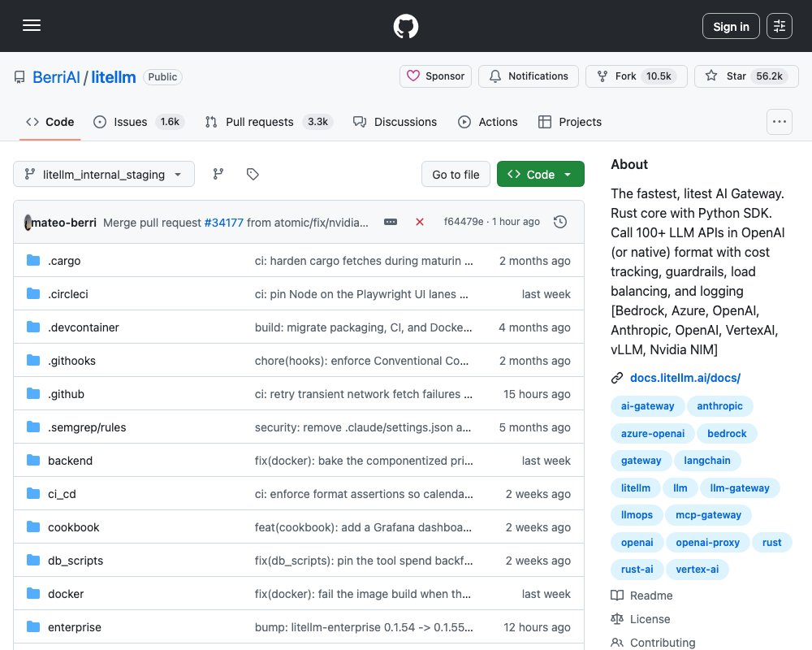Click the db_scripts folder icon
Screen dimensions: 812x650
click(x=33, y=561)
